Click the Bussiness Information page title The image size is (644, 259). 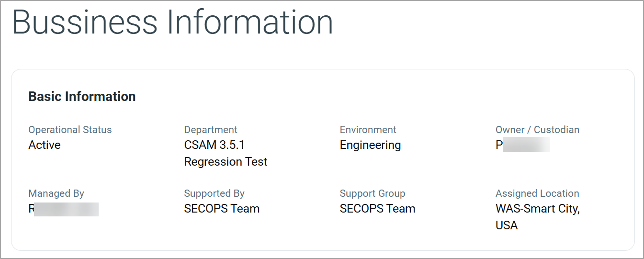coord(172,23)
